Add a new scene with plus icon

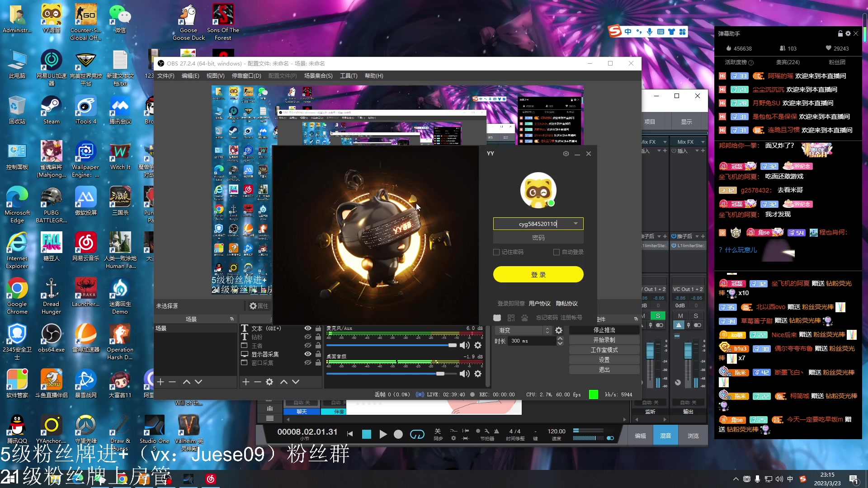pyautogui.click(x=160, y=382)
